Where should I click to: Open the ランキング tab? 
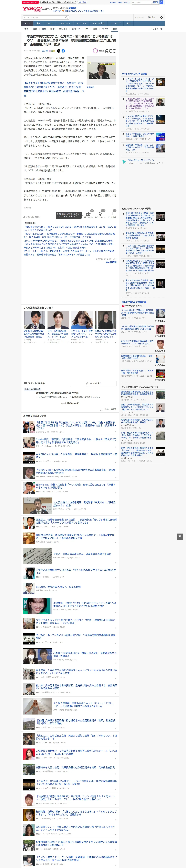(115, 24)
